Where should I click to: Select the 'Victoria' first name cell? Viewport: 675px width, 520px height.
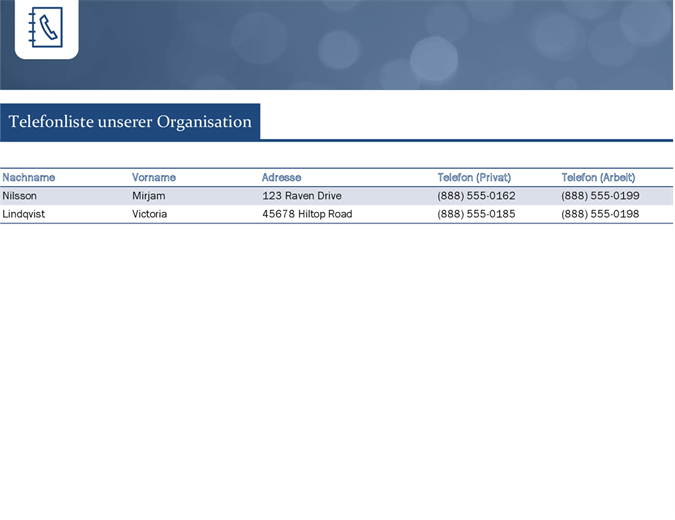click(x=150, y=214)
